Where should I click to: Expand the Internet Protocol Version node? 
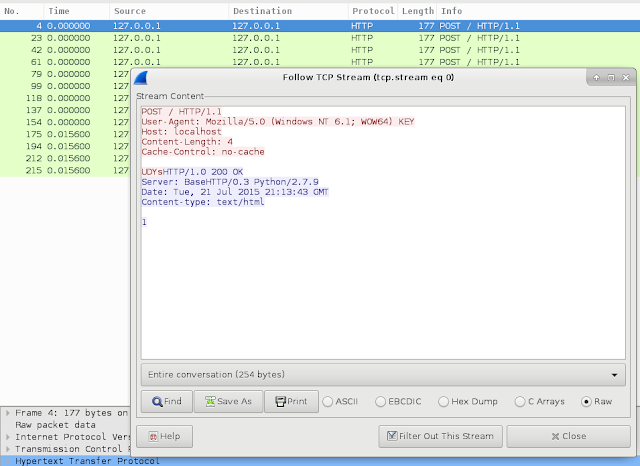[7, 437]
